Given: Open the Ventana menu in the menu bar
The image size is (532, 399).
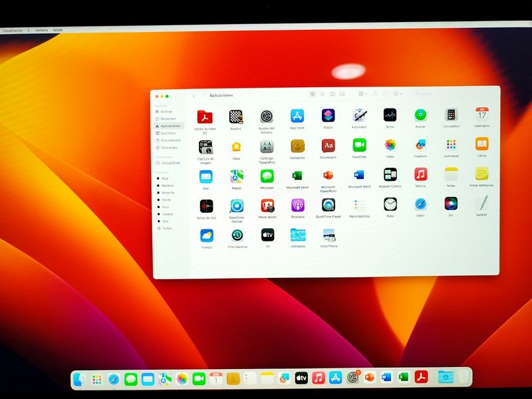Looking at the screenshot, I should [41, 30].
